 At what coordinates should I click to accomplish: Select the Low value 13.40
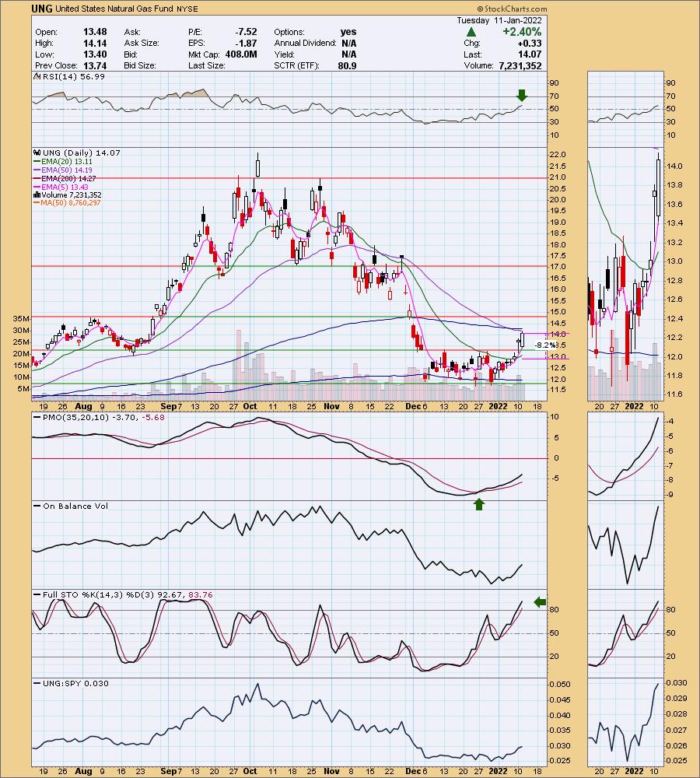pos(95,54)
